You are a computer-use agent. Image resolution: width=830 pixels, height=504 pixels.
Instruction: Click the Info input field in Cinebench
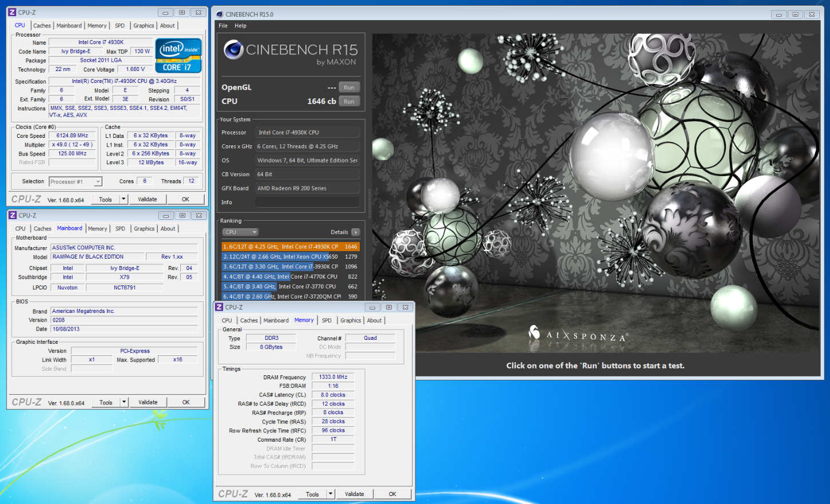coord(308,202)
